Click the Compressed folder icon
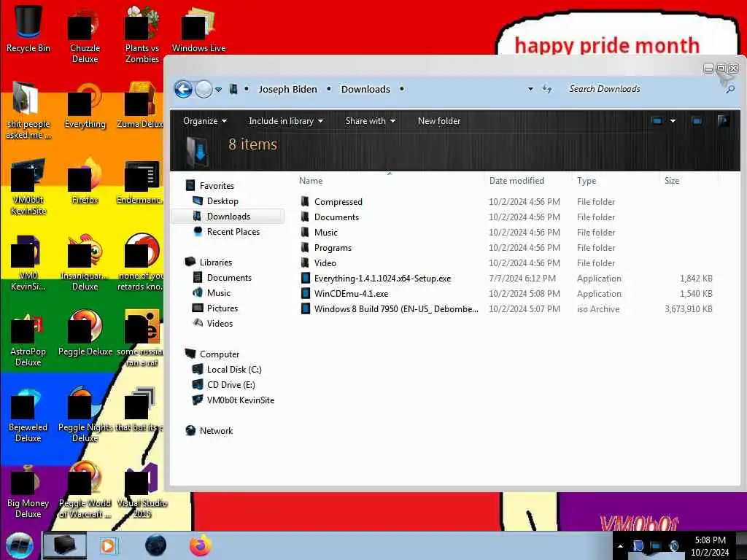This screenshot has height=560, width=747. [x=306, y=201]
